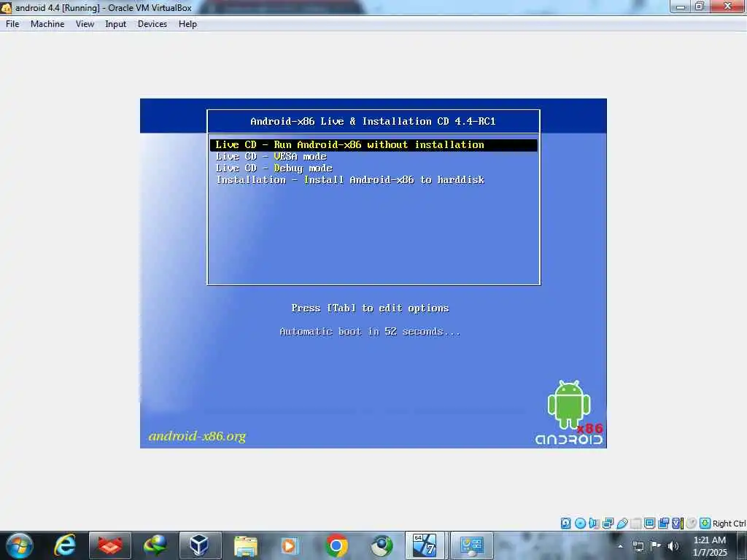747x560 pixels.
Task: Open the Machine menu
Action: (47, 24)
